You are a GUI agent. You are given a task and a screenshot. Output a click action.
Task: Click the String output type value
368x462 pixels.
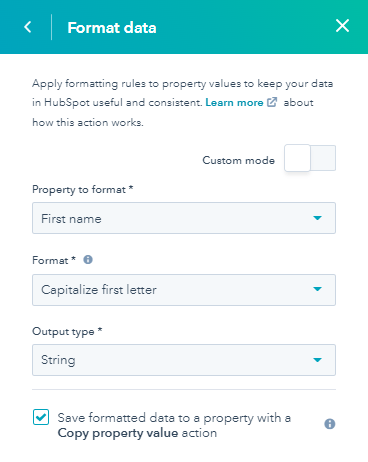pyautogui.click(x=58, y=360)
